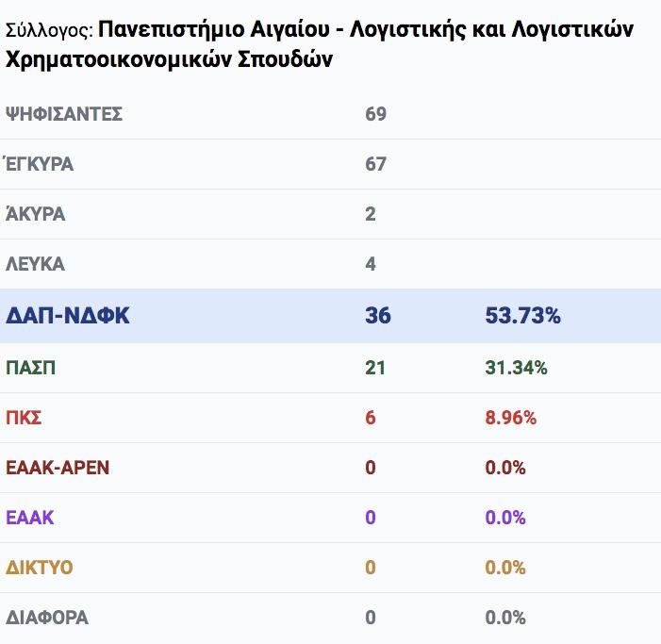
Task: Click the 31.34% percentage for ΠΑΣΠ
Action: click(516, 368)
